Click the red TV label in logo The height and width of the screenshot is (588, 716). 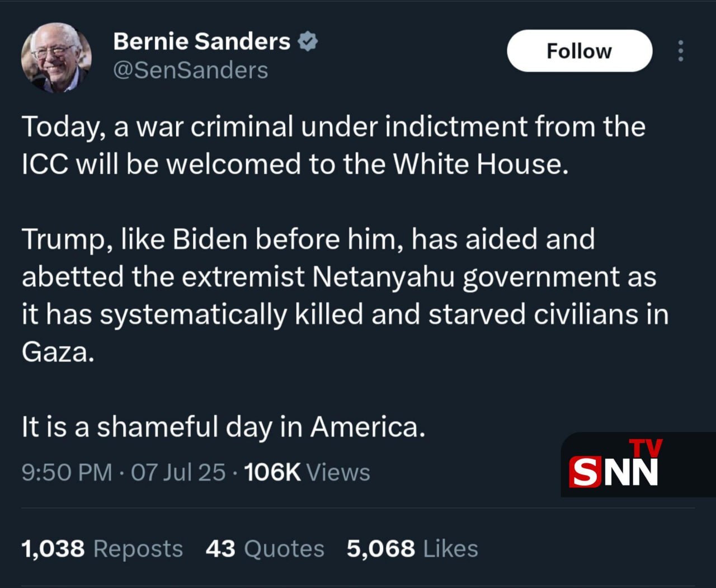coord(646,448)
